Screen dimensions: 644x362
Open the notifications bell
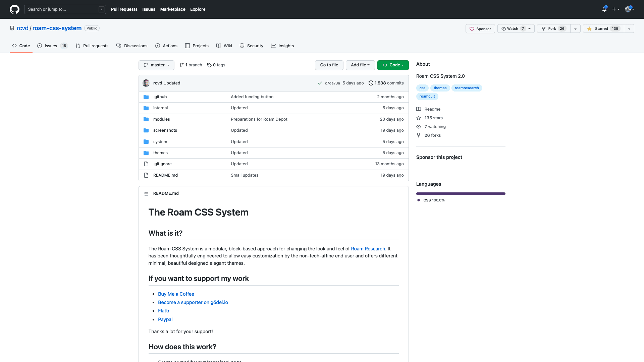(x=604, y=9)
